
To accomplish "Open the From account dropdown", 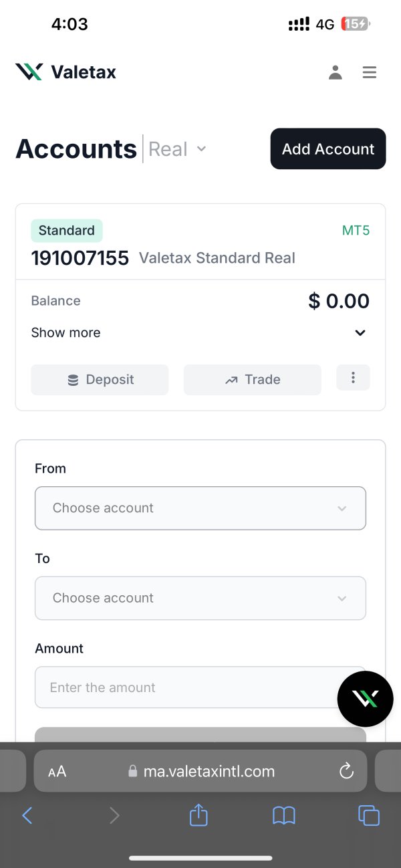I will click(x=200, y=508).
